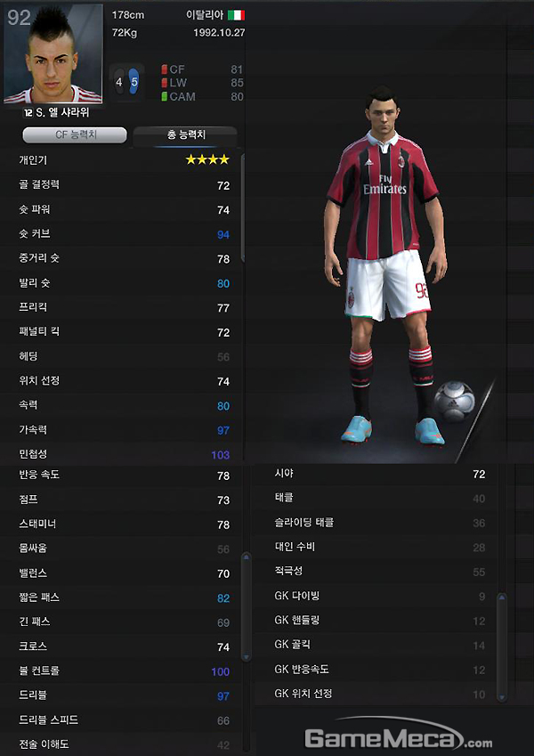Click the down arrow of lower-left scrollbar

247,656
